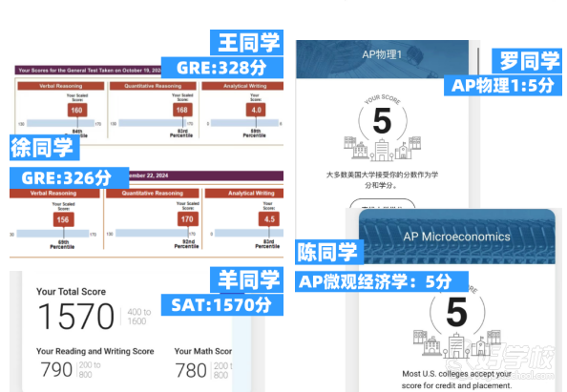This screenshot has height=392, width=567.
Task: Click the 168 Quantitative Reasoning score box
Action: [x=182, y=110]
